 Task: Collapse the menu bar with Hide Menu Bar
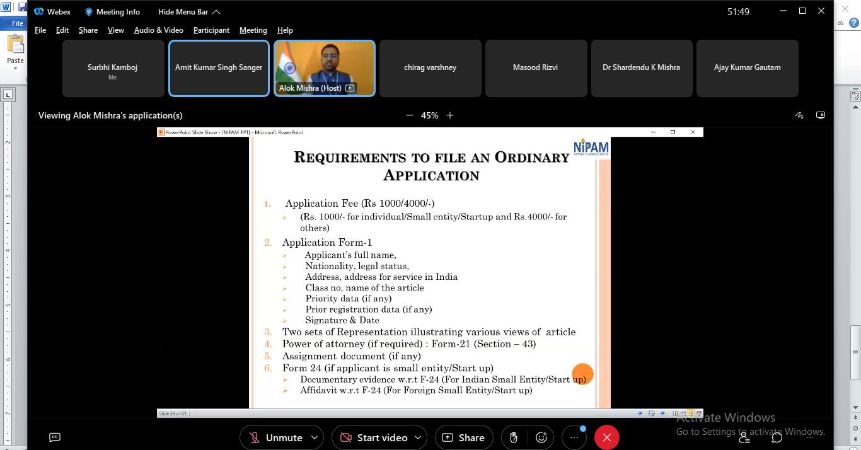183,12
